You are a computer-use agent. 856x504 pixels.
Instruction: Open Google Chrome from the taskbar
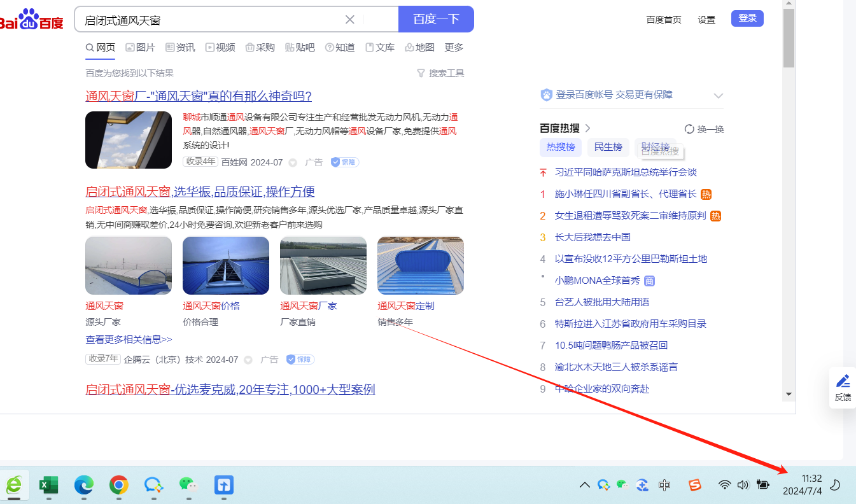pyautogui.click(x=118, y=486)
